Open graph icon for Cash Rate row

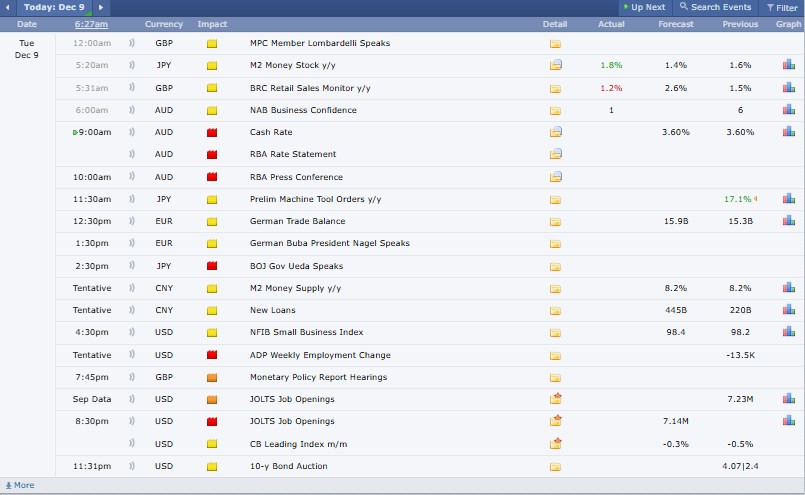[x=788, y=132]
